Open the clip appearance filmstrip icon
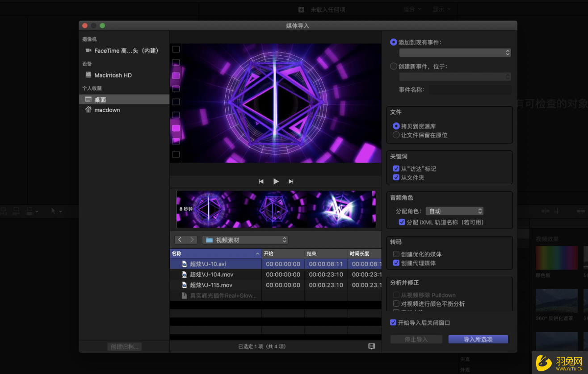Viewport: 588px width, 374px height. point(371,345)
